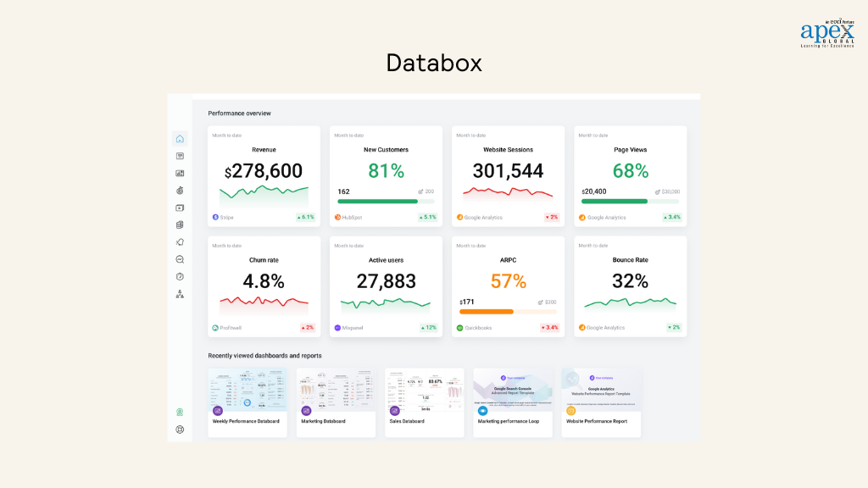The height and width of the screenshot is (488, 868).
Task: Click the Apex Global logo
Action: (827, 33)
